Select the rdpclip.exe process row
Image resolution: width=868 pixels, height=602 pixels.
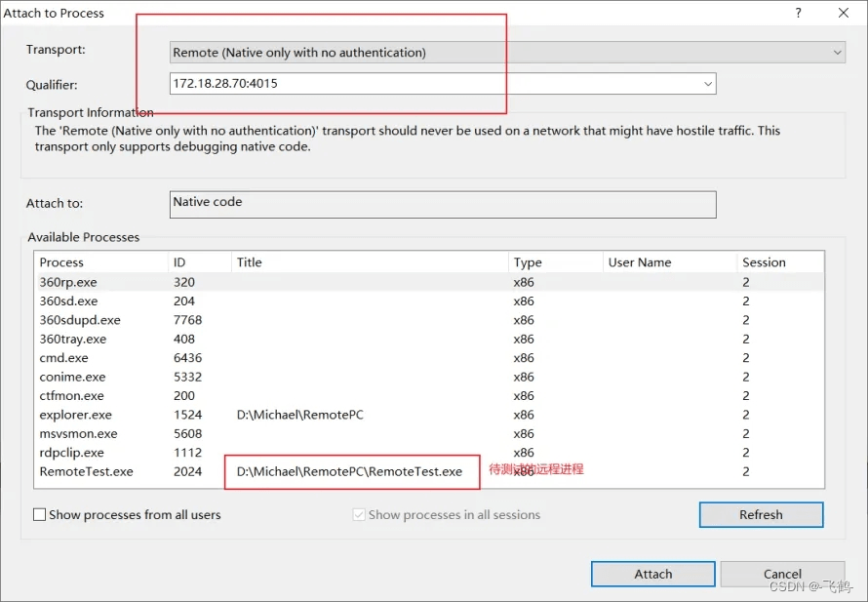tap(429, 453)
